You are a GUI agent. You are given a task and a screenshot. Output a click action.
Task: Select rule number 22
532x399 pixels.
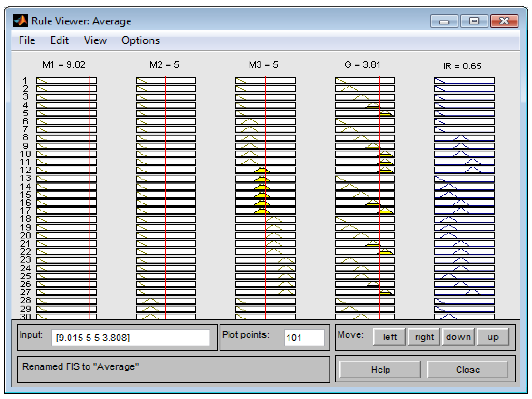25,251
